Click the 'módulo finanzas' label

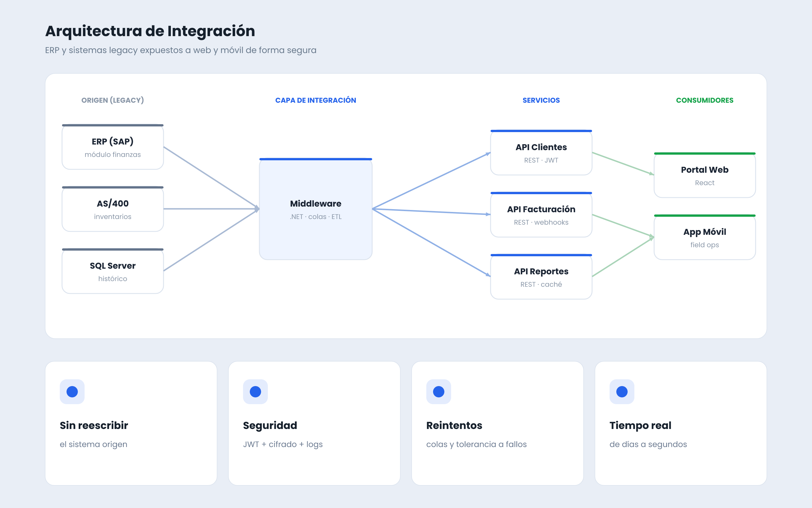tap(113, 155)
